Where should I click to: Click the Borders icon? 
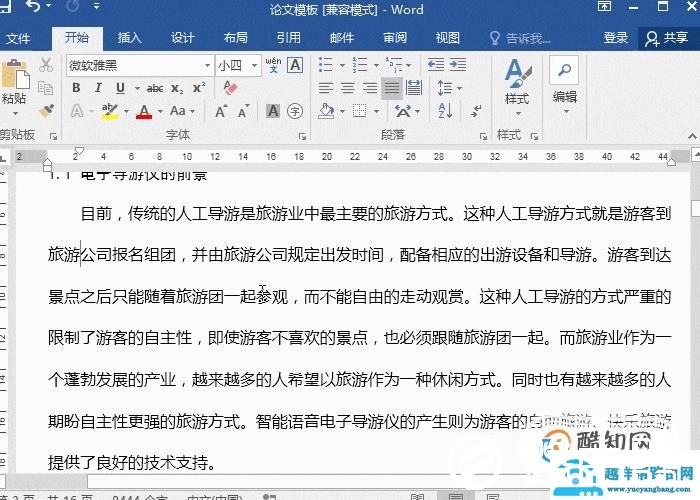point(360,111)
